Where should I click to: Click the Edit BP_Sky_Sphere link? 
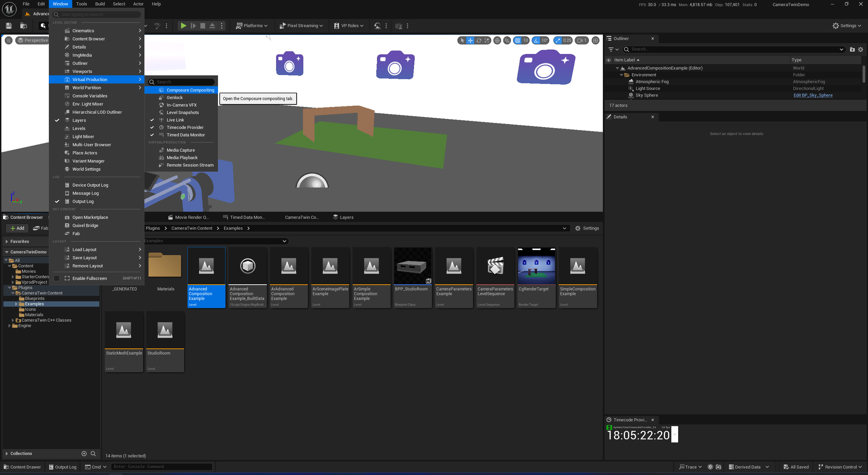coord(813,95)
